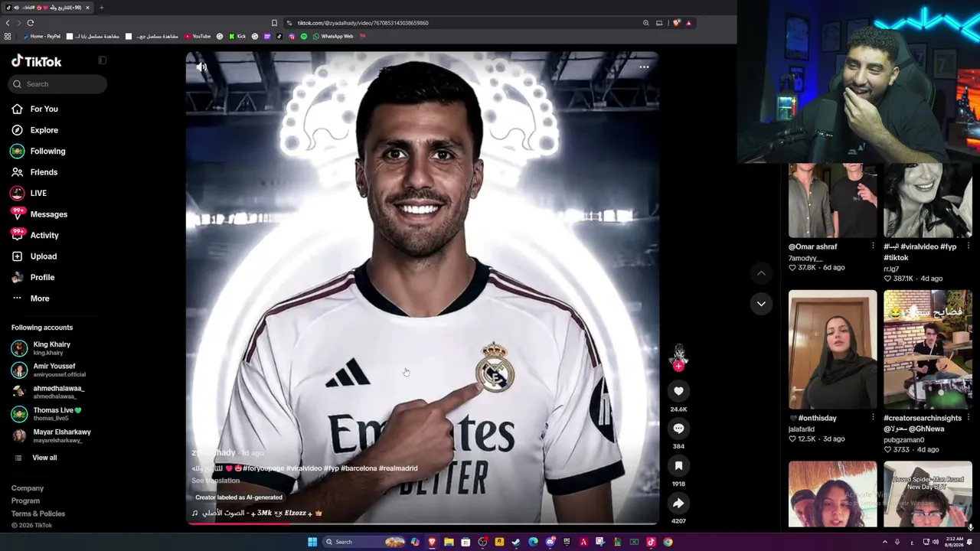This screenshot has height=551, width=980.
Task: Open the For You feed
Action: pyautogui.click(x=35, y=109)
